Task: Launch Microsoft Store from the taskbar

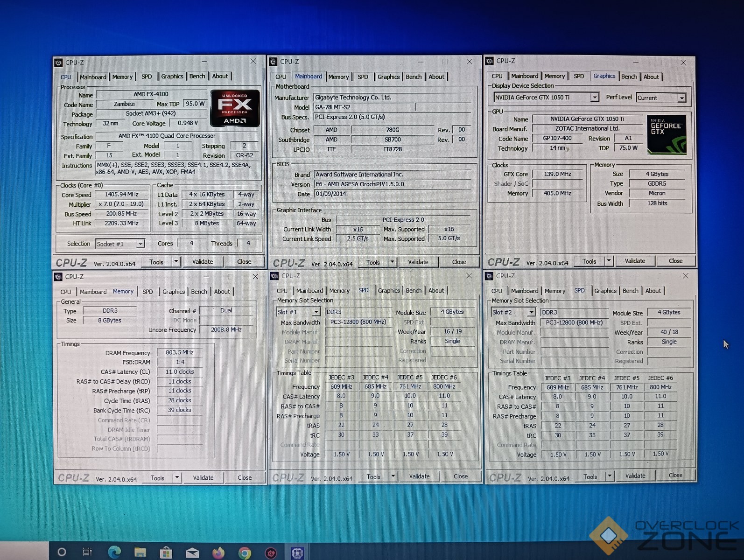Action: pos(166,553)
